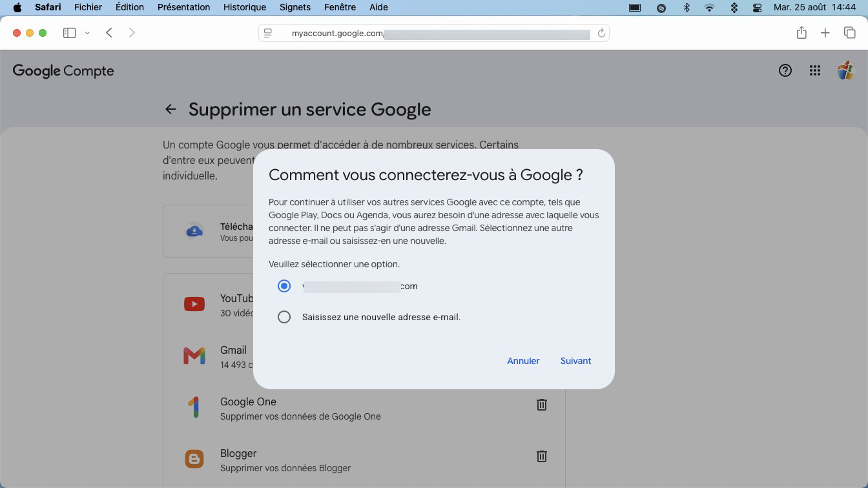Delete the Blogger service

[542, 456]
